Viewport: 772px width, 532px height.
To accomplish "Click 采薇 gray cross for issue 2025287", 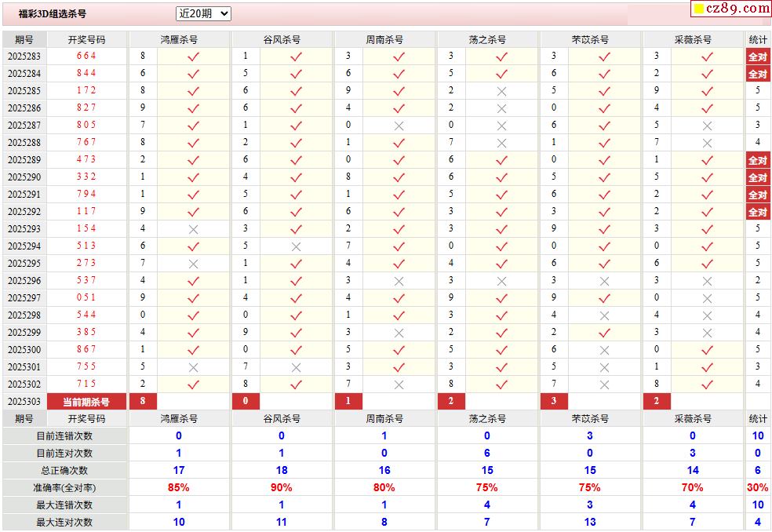I will (707, 126).
